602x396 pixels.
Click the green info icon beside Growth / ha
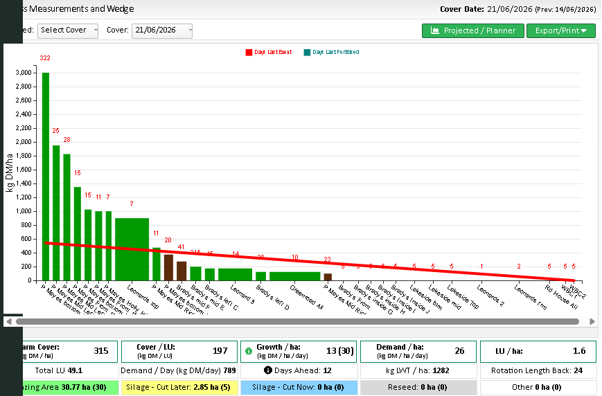point(248,351)
